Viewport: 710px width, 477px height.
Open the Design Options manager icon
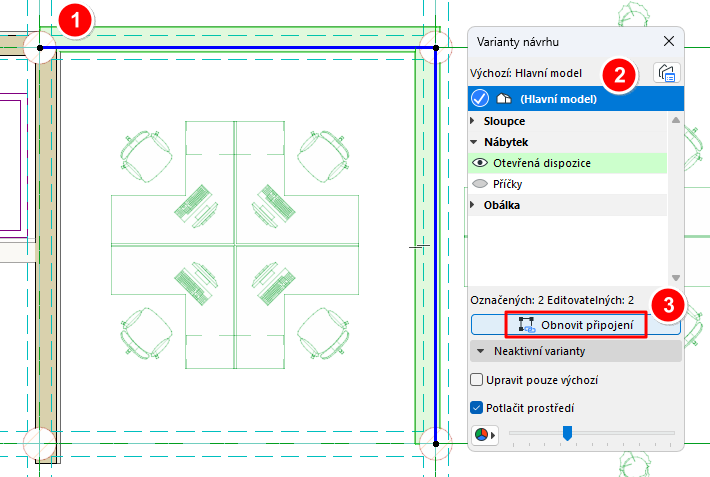[667, 72]
